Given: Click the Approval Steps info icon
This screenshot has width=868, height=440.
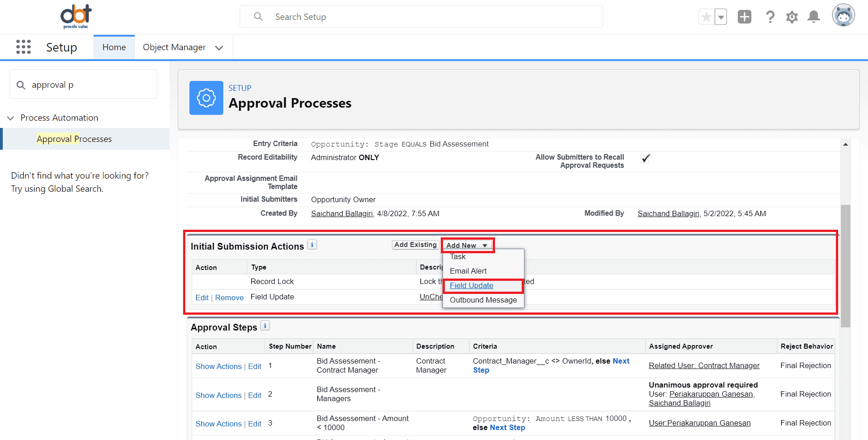Looking at the screenshot, I should [265, 326].
